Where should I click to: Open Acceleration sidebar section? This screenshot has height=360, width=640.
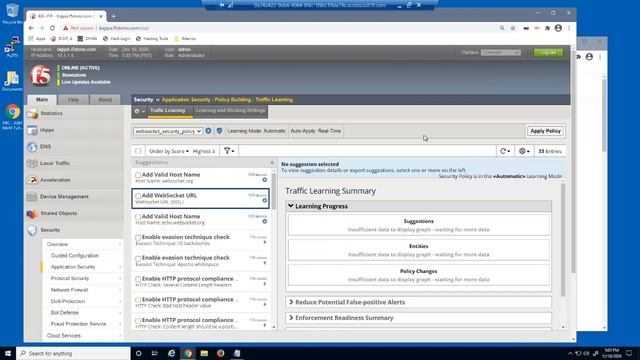coord(55,180)
